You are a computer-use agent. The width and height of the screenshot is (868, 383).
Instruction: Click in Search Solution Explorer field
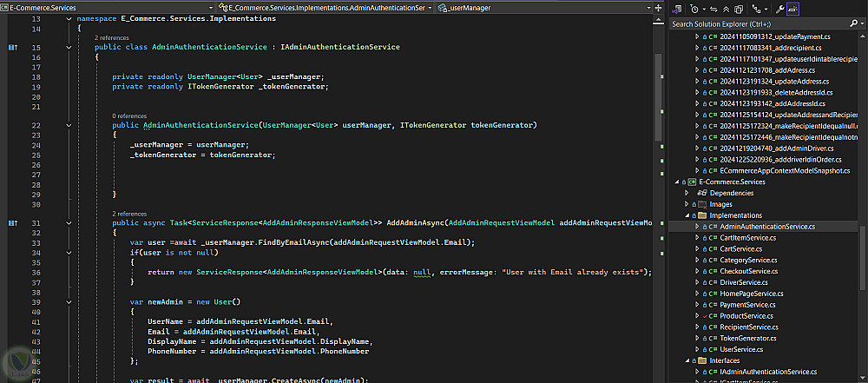[x=759, y=24]
